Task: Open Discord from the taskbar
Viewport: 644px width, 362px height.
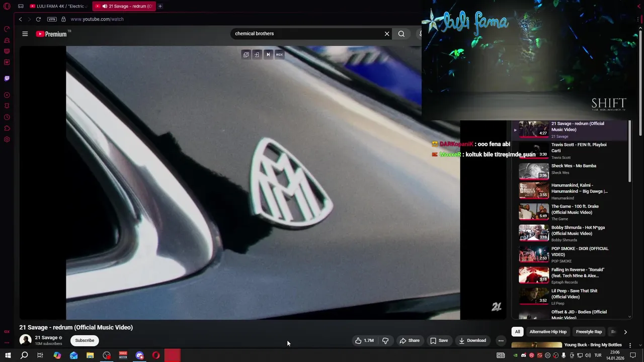Action: coord(140,355)
